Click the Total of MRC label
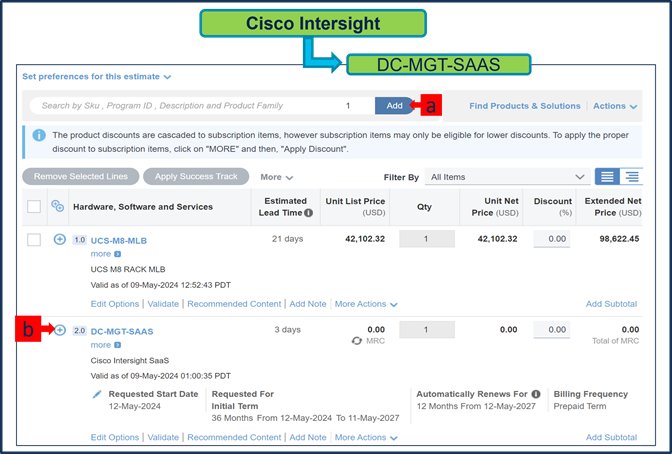This screenshot has height=454, width=672. pyautogui.click(x=615, y=341)
